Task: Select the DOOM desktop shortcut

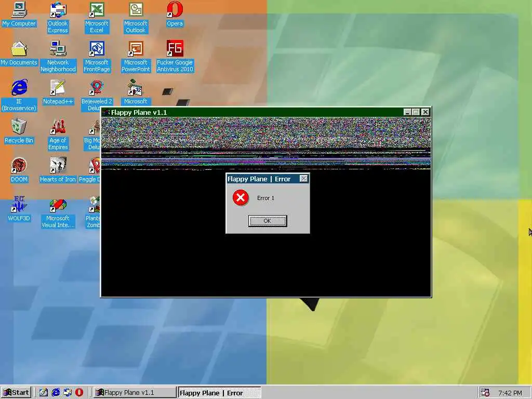Action: pyautogui.click(x=19, y=170)
